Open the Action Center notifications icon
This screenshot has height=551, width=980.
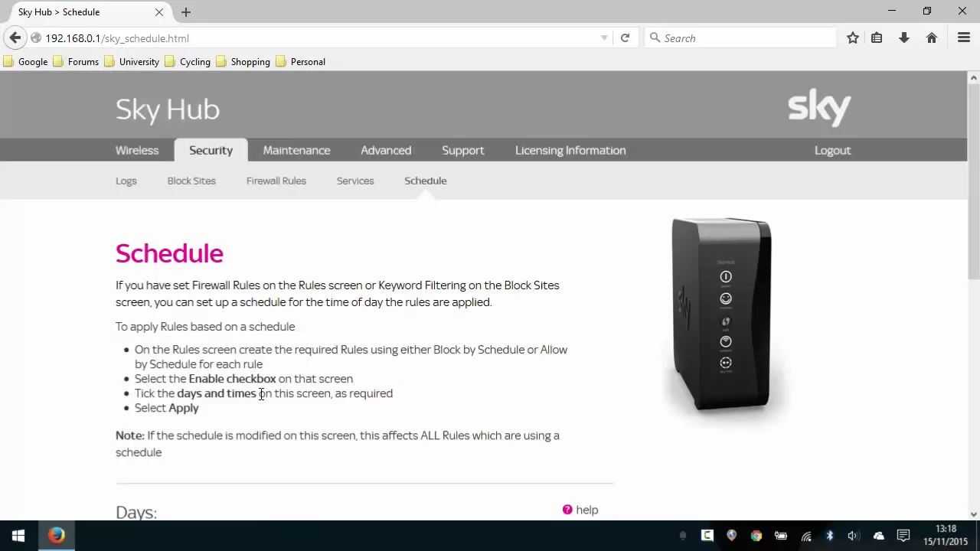point(903,536)
